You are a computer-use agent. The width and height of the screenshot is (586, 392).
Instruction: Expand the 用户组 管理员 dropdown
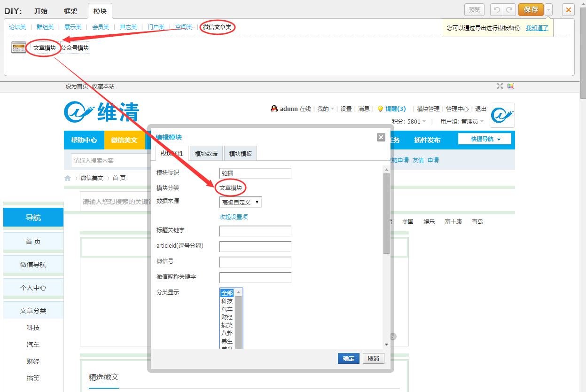(x=462, y=121)
